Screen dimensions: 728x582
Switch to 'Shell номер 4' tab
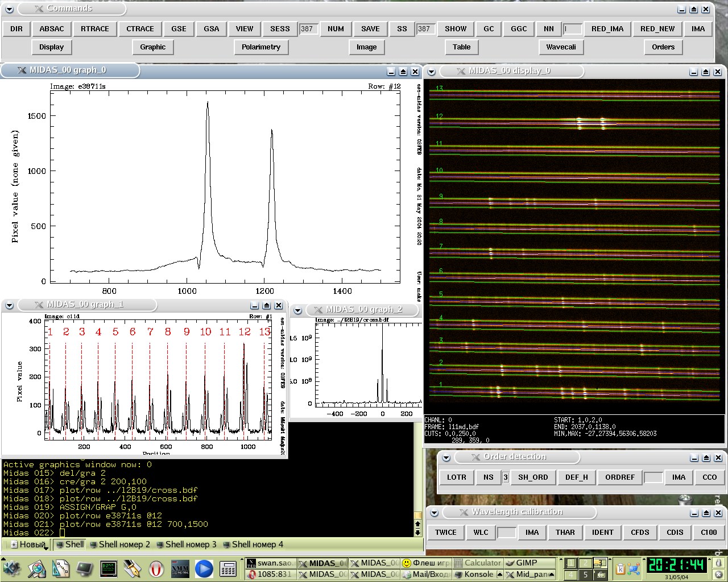pos(253,544)
